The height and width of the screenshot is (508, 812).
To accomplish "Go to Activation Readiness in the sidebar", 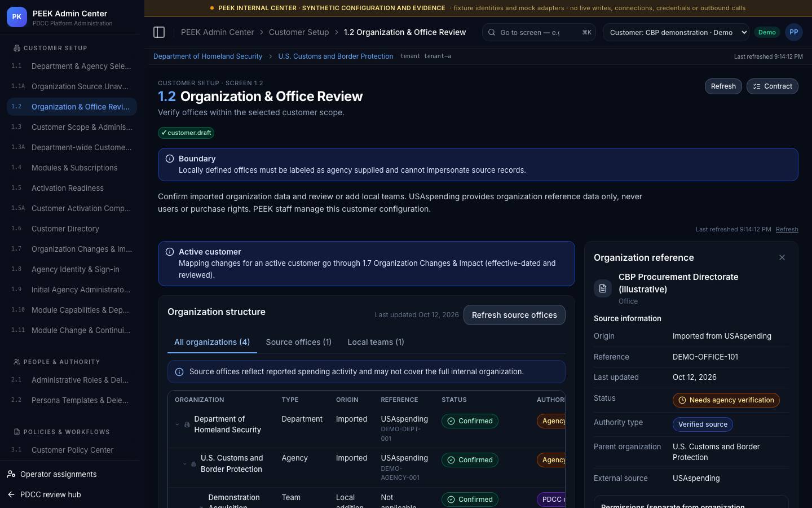I will tap(72, 188).
